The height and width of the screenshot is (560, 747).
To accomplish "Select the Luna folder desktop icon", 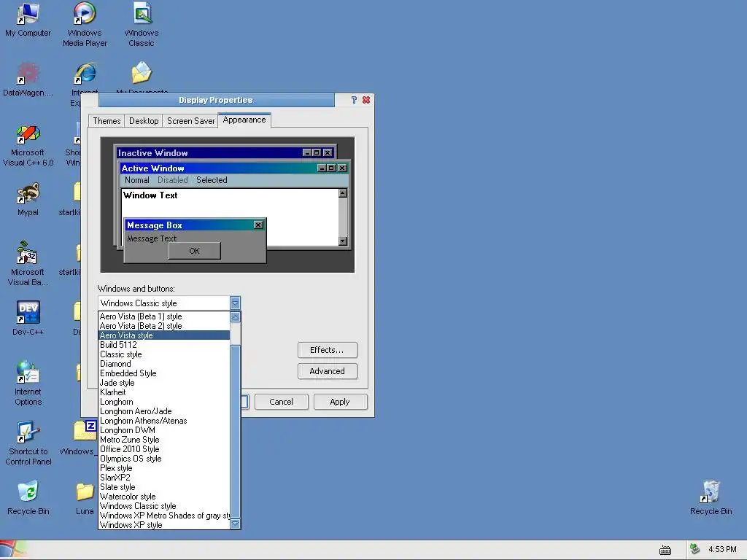I will click(x=85, y=499).
